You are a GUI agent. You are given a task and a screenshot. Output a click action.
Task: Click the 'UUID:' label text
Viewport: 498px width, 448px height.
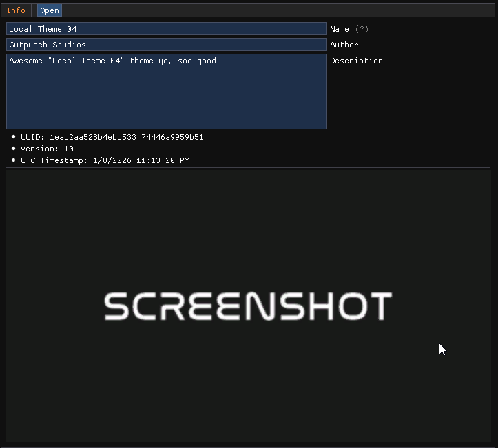pos(32,137)
